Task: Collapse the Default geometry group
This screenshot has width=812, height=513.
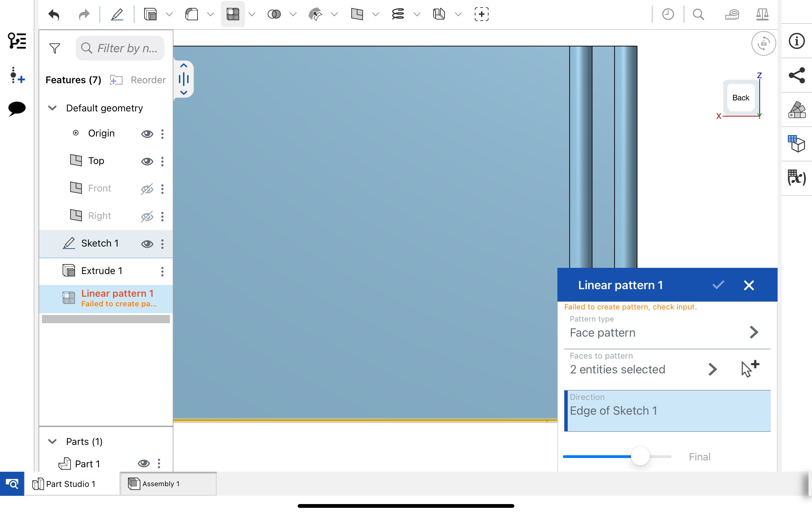Action: click(x=52, y=108)
